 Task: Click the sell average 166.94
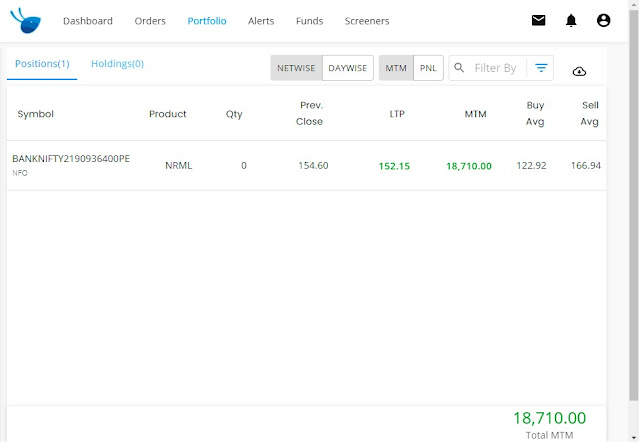pos(586,165)
